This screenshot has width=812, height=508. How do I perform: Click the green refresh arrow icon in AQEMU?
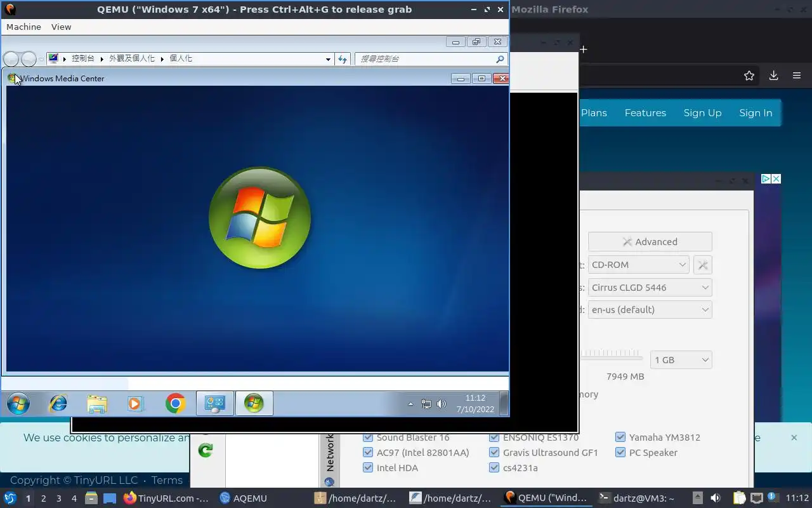pos(206,450)
